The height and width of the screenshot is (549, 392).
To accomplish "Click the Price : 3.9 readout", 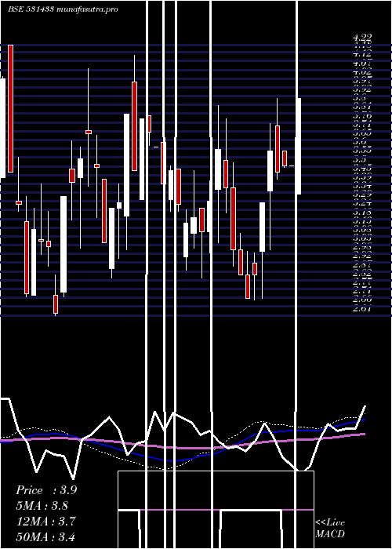I will 46,490.
